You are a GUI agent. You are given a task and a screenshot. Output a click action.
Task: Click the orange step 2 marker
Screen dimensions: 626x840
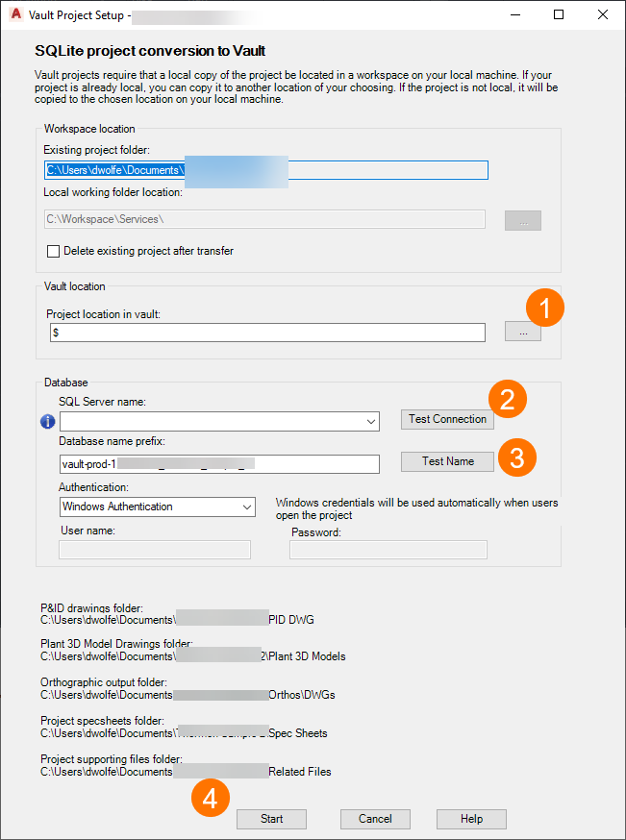508,399
